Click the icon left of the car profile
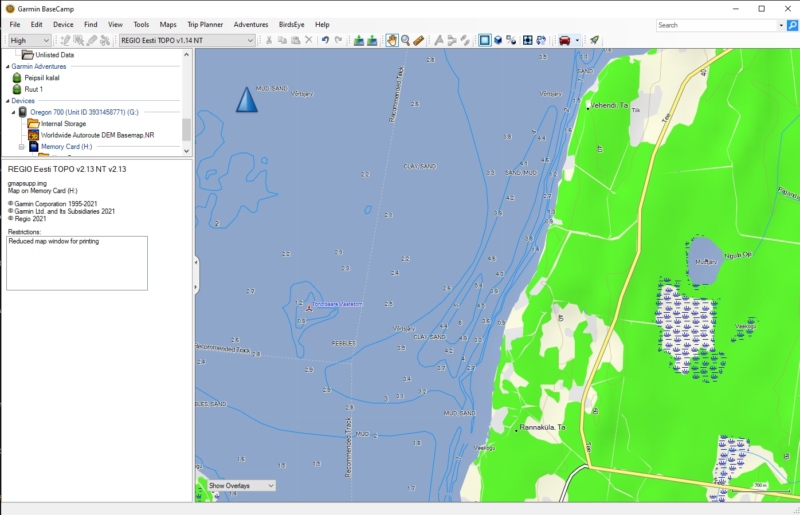Image resolution: width=800 pixels, height=515 pixels. 541,40
